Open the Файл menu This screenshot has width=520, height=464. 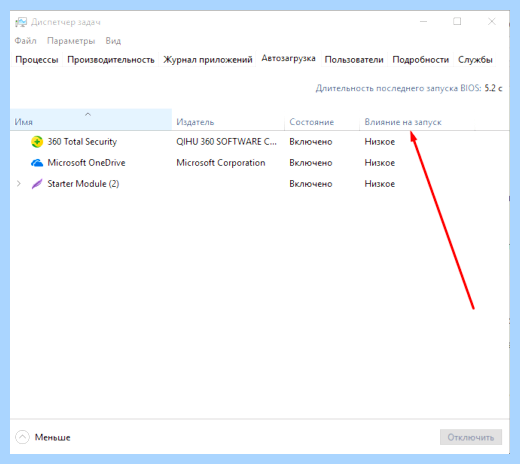pyautogui.click(x=25, y=41)
